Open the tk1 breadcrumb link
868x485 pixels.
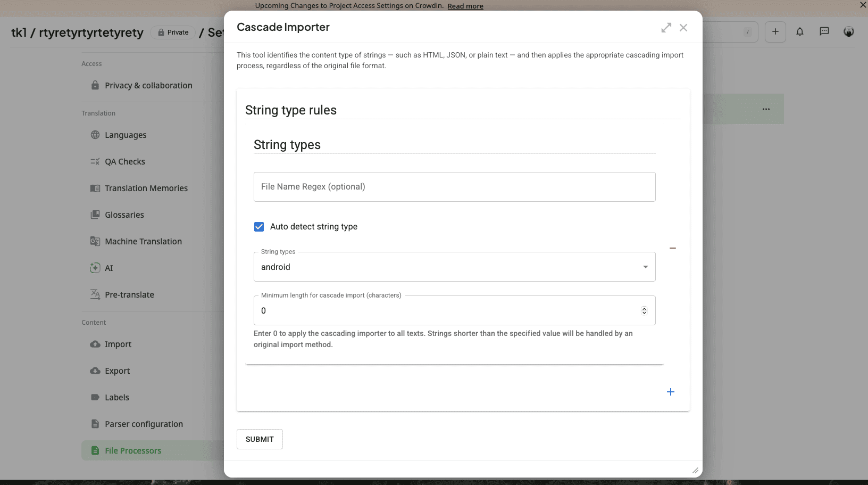[x=19, y=32]
